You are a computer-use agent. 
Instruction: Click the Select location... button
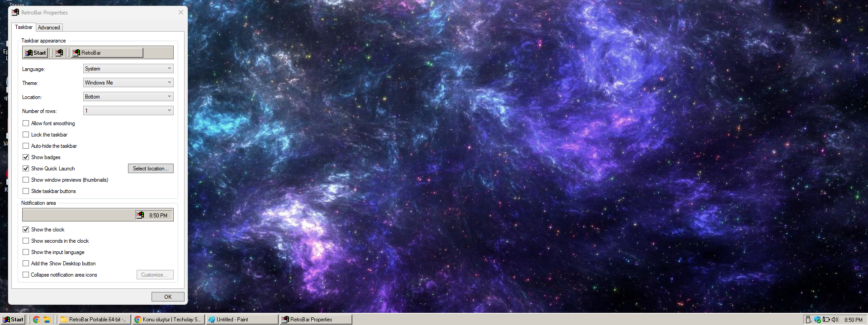coord(151,169)
